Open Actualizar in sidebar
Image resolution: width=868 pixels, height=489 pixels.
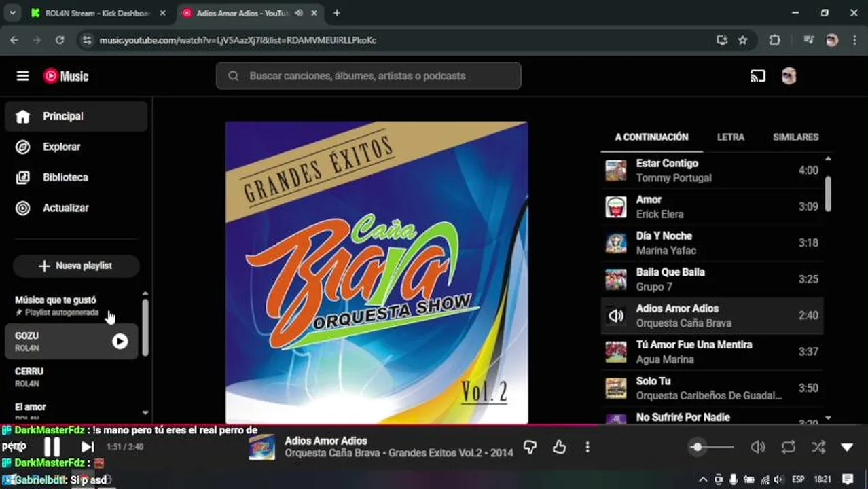76,208
